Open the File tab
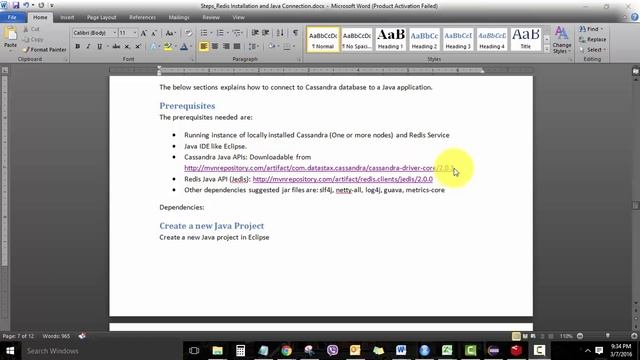The image size is (640, 360). click(x=12, y=17)
